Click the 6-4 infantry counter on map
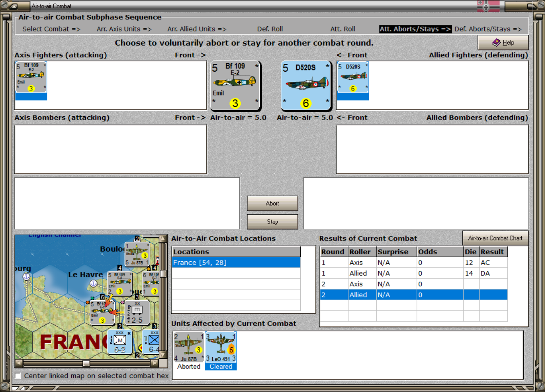545x392 pixels. point(151,342)
